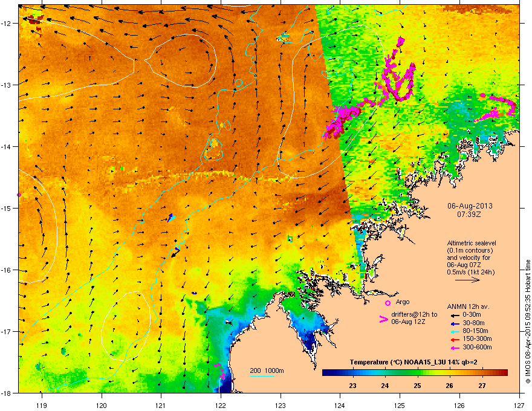Image resolution: width=532 pixels, height=411 pixels.
Task: Click the 0.5m/s velocity scale reference arrow
Action: click(467, 280)
